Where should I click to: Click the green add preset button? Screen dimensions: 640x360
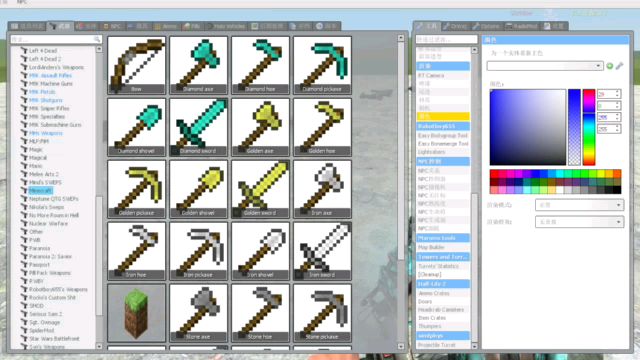610,66
